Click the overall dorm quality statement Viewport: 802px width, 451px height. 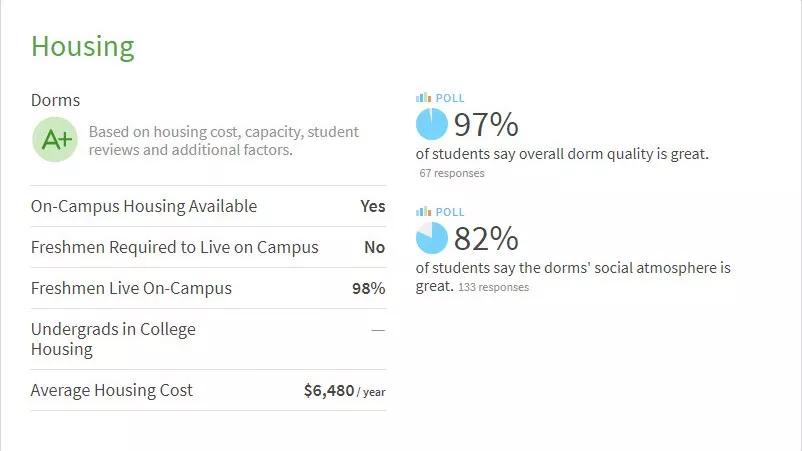click(x=562, y=154)
